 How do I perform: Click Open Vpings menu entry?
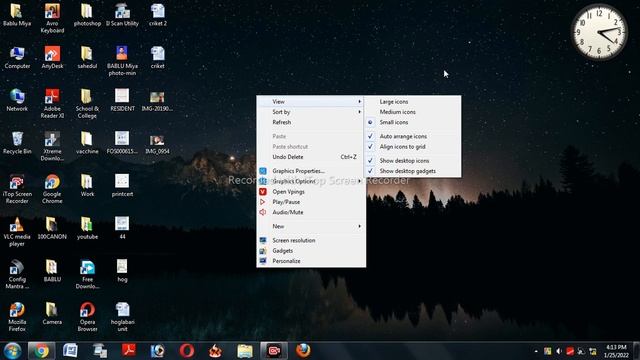tap(311, 191)
